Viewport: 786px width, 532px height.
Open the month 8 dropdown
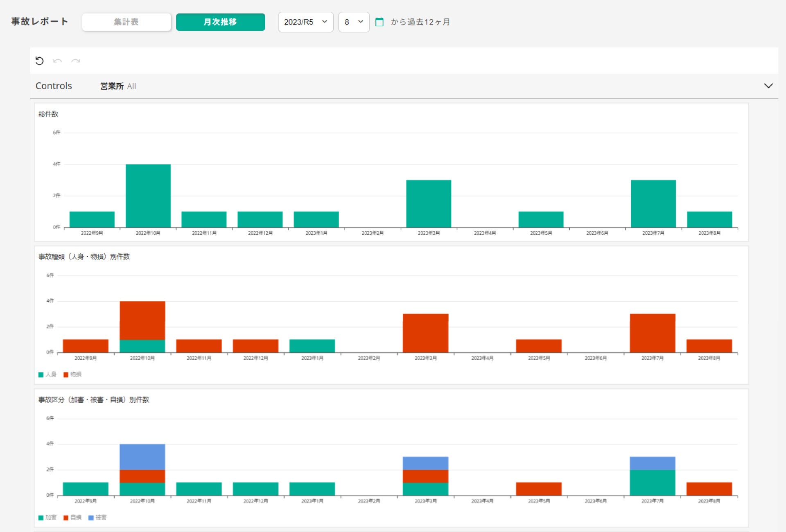click(354, 22)
